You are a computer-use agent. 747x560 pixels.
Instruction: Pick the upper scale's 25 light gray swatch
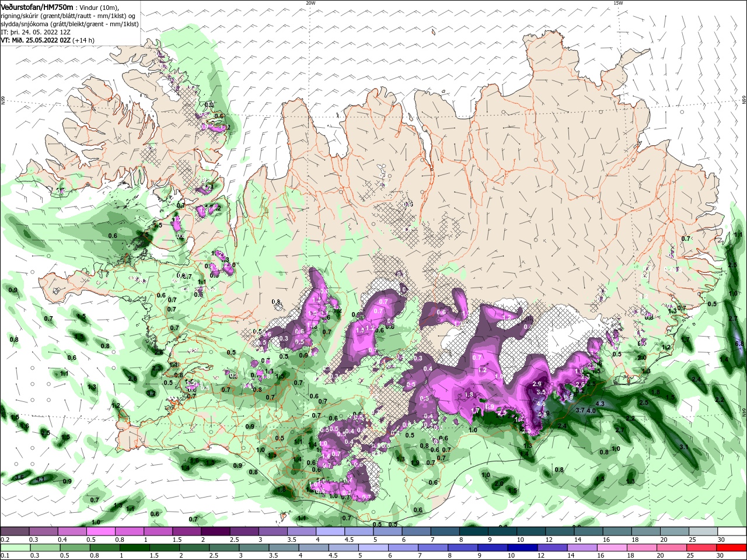pos(703,531)
